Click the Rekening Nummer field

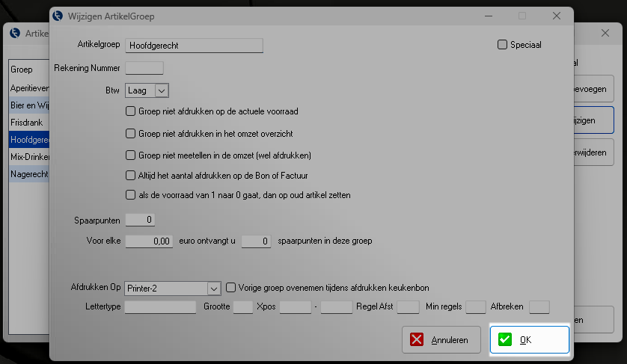[x=144, y=68]
